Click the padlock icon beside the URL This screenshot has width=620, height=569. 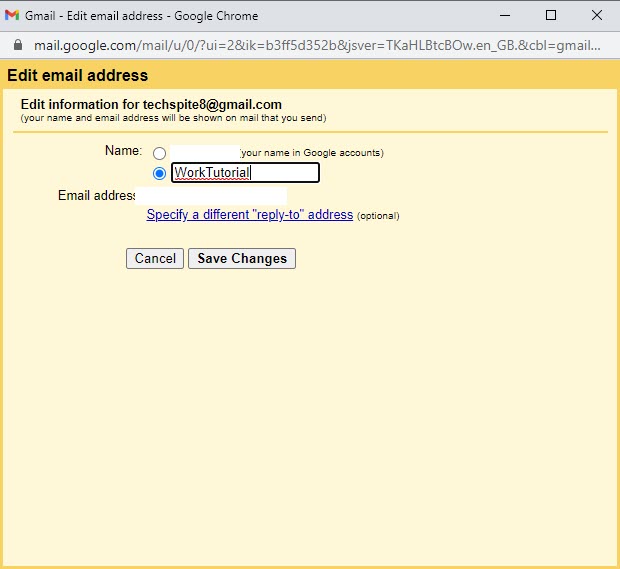coord(16,46)
